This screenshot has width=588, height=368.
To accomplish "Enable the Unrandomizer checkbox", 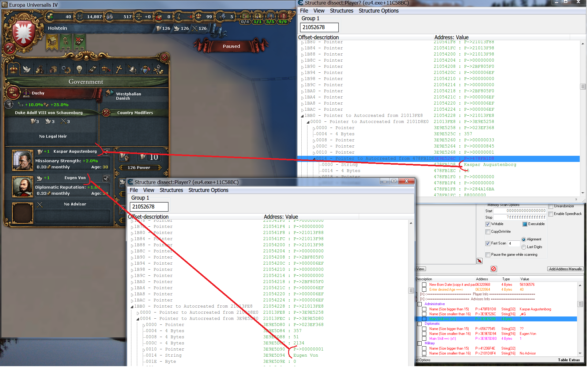I will point(551,206).
